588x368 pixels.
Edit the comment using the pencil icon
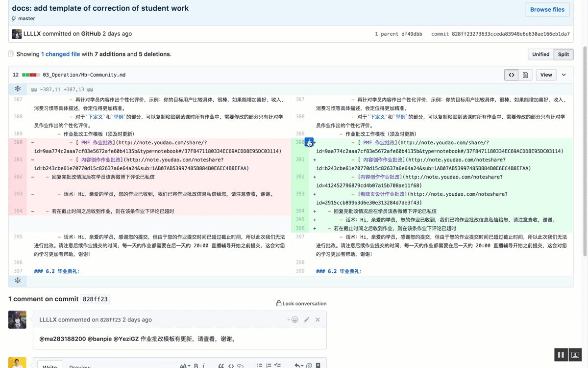click(306, 320)
